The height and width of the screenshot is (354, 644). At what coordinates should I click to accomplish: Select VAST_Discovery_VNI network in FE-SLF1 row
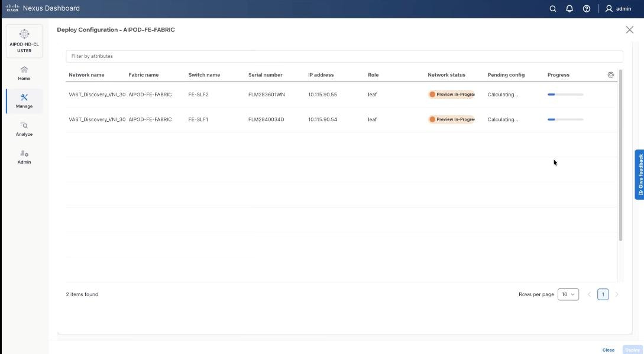[x=97, y=119]
